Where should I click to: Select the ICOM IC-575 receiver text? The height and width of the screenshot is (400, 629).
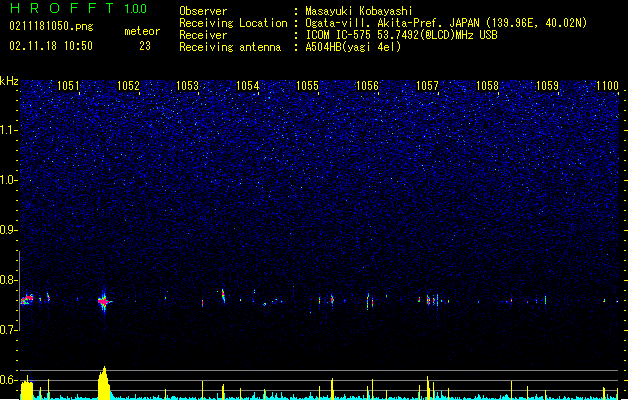pos(401,35)
